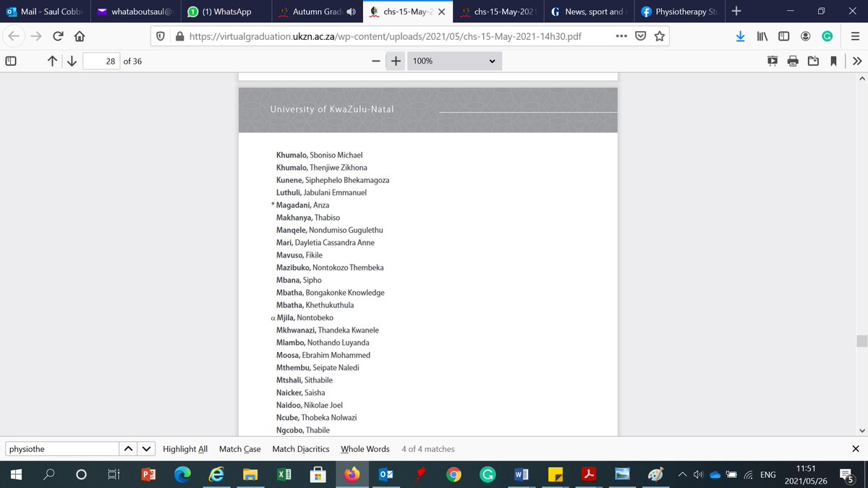This screenshot has height=488, width=868.
Task: Save page to Pocket
Action: coord(641,37)
